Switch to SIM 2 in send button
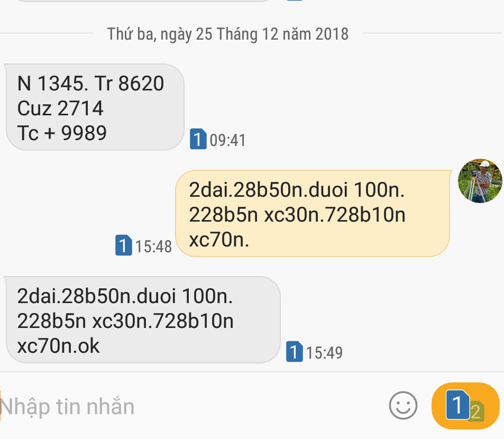The height and width of the screenshot is (439, 504). [x=476, y=411]
